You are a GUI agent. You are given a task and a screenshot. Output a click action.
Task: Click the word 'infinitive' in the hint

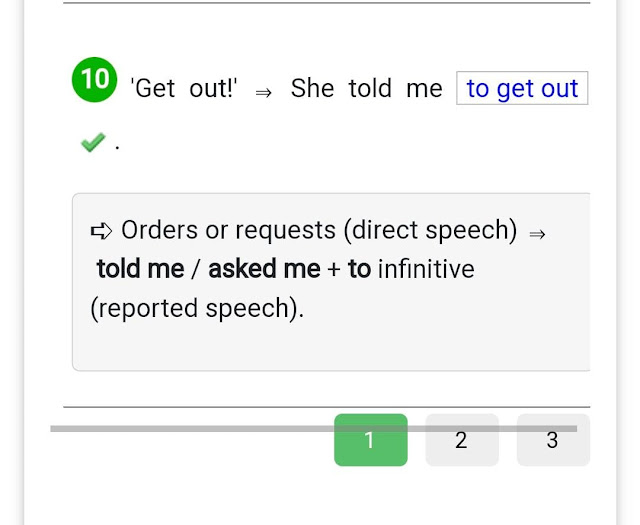pos(426,269)
